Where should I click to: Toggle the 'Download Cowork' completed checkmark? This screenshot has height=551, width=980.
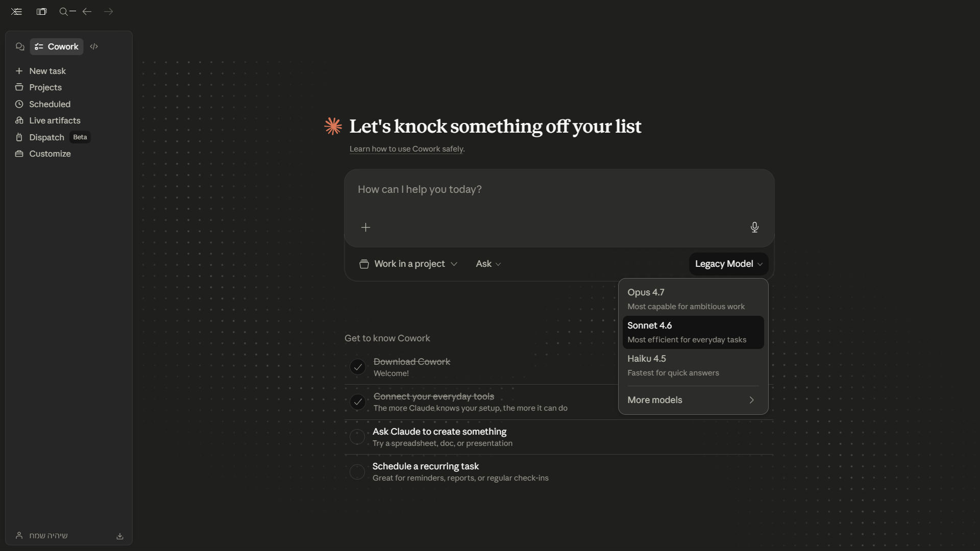(357, 367)
